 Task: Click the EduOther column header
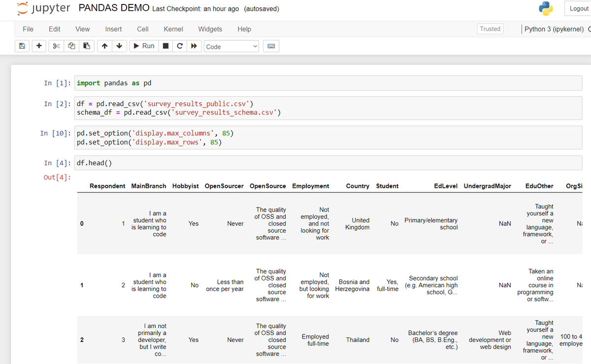(539, 186)
